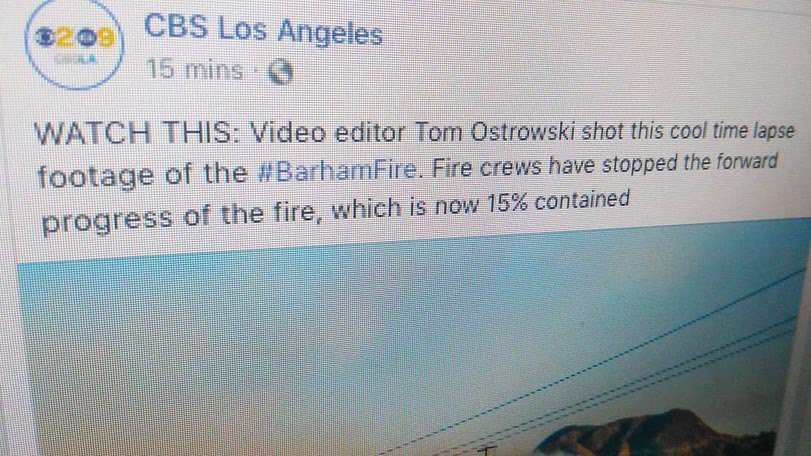The height and width of the screenshot is (456, 811).
Task: Click the yellow 9 in the avatar
Action: tap(106, 37)
